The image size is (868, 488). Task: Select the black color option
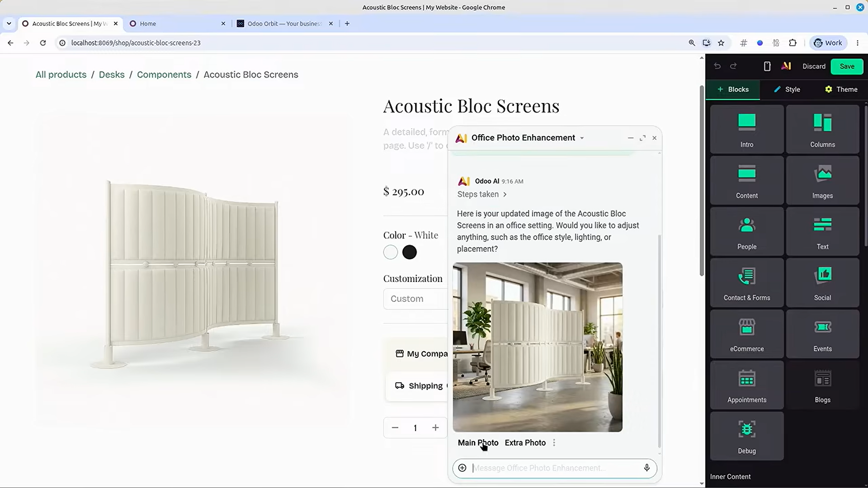point(410,252)
